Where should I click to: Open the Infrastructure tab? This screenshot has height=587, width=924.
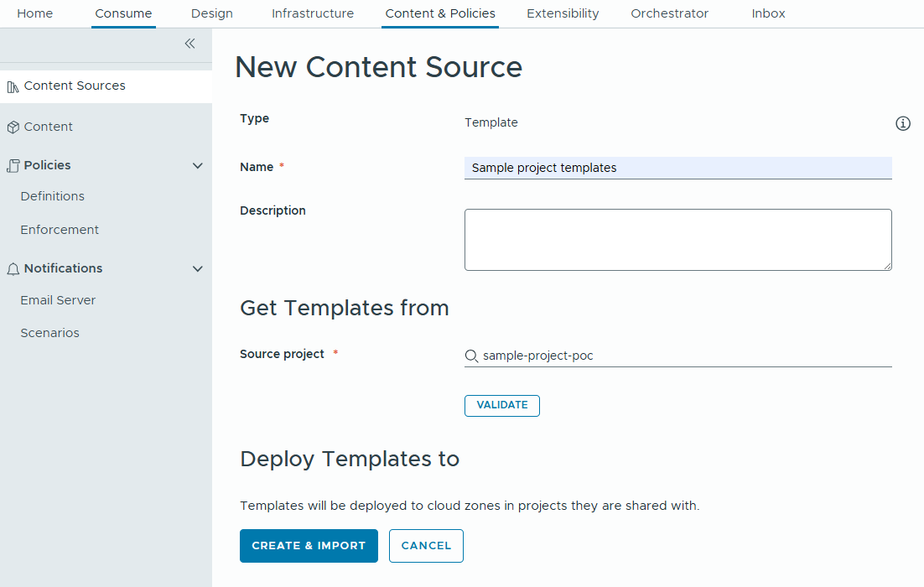(x=312, y=13)
